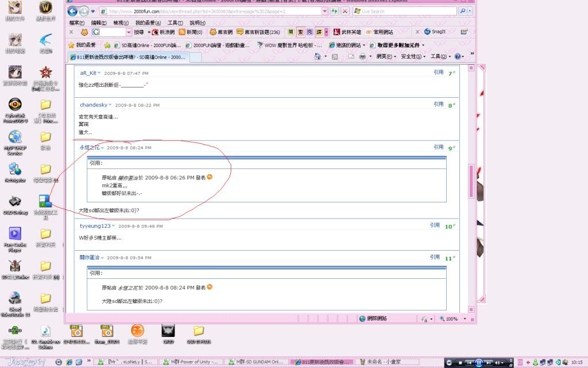Expand the 100% zoom level dropdown

pos(465,319)
